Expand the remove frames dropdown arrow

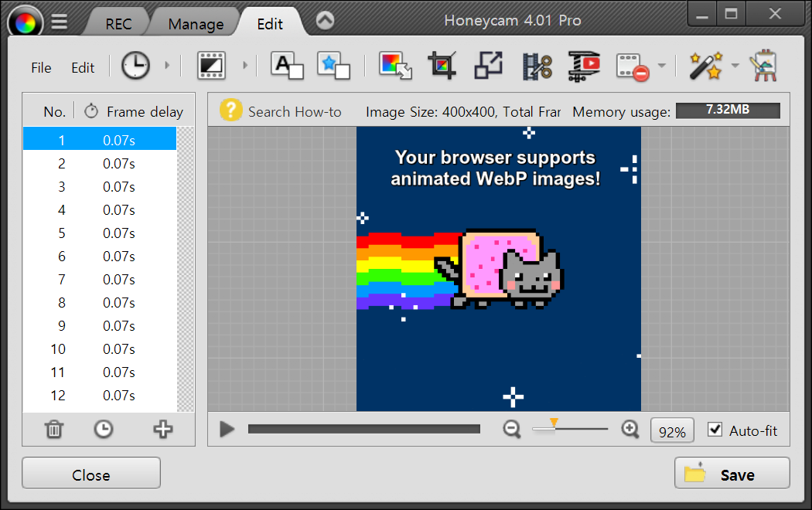[661, 66]
